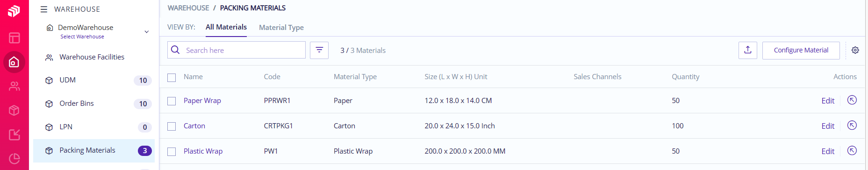Click the Configure Material button
868x170 pixels.
801,50
